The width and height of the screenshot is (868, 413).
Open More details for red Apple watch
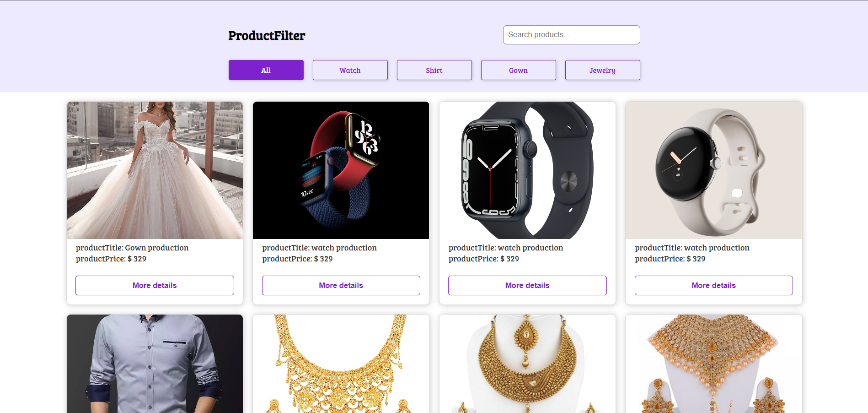[341, 285]
